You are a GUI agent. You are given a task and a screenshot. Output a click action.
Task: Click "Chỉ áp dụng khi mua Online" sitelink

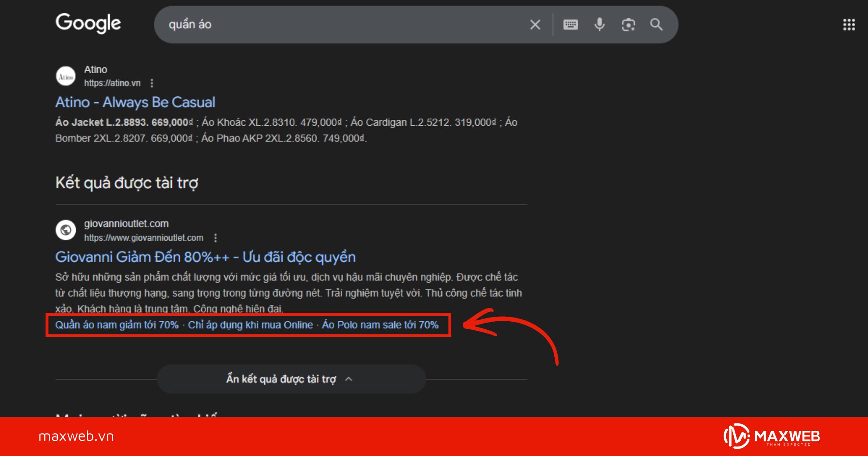[250, 325]
